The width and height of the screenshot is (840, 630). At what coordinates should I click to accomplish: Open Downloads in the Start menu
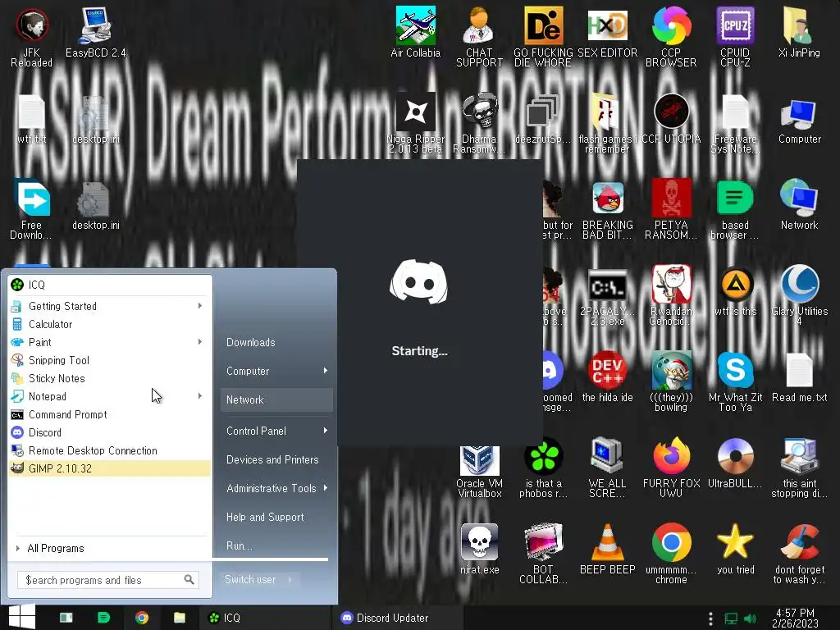tap(276, 342)
